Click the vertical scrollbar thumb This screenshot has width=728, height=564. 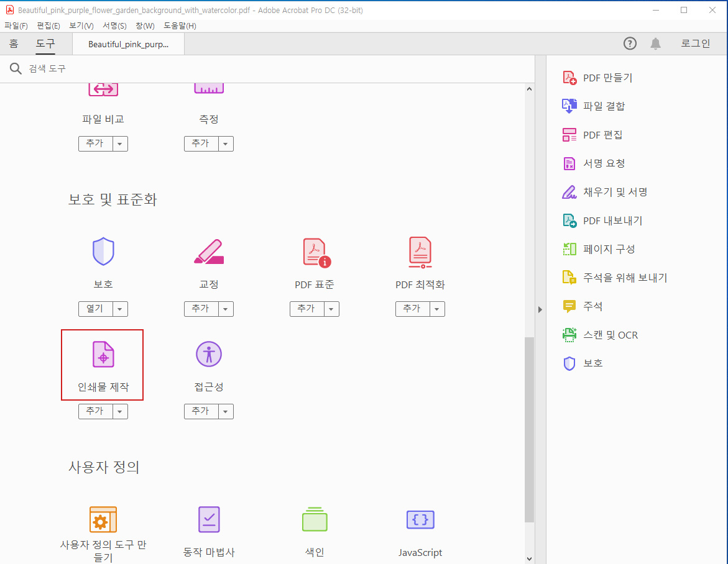tap(529, 430)
